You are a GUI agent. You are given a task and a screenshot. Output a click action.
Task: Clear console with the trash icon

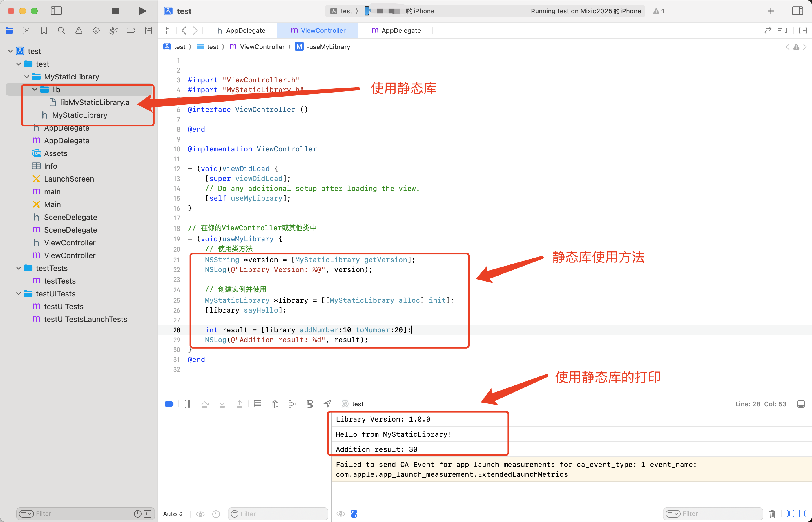pos(772,514)
